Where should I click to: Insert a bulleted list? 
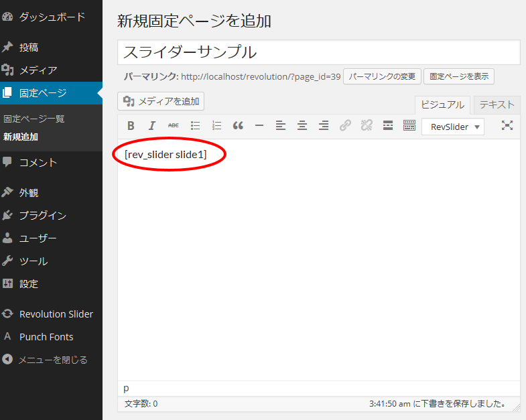195,126
